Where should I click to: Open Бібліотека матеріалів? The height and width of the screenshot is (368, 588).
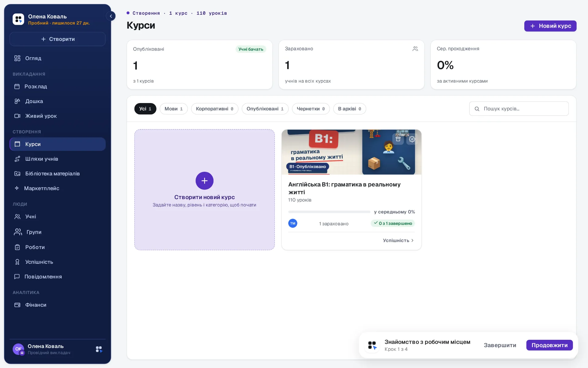coord(58,174)
